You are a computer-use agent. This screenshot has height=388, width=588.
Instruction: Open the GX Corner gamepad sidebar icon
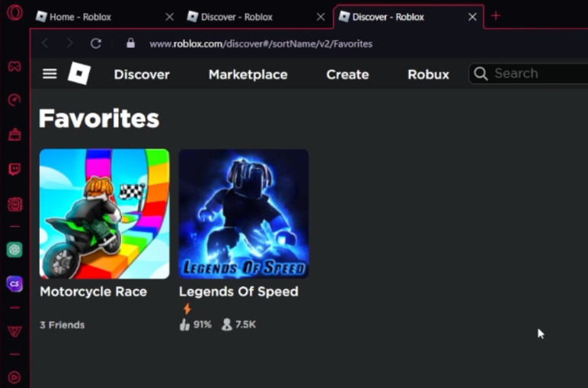[x=14, y=67]
